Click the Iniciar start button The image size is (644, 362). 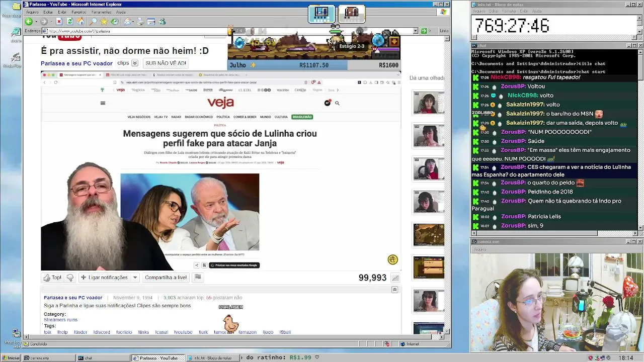(11, 358)
